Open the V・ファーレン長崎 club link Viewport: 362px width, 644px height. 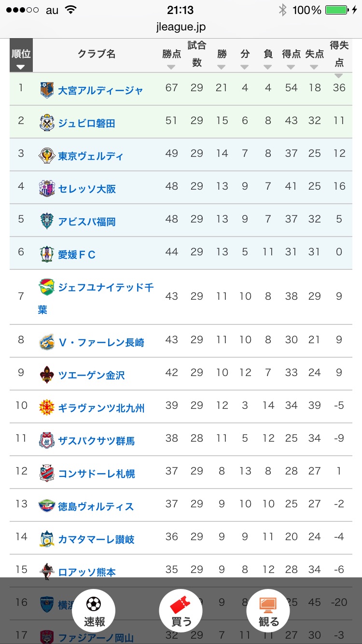(x=101, y=342)
